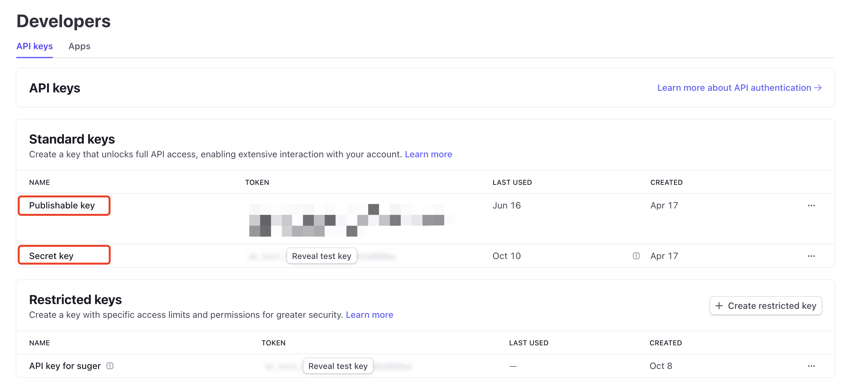Click the blurred Publishable key token

346,219
